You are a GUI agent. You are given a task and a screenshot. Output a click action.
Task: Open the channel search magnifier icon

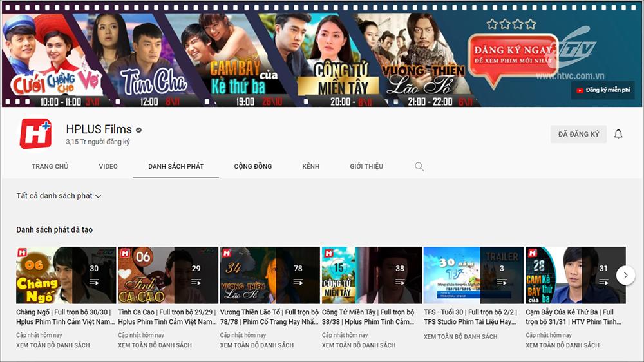(x=419, y=166)
